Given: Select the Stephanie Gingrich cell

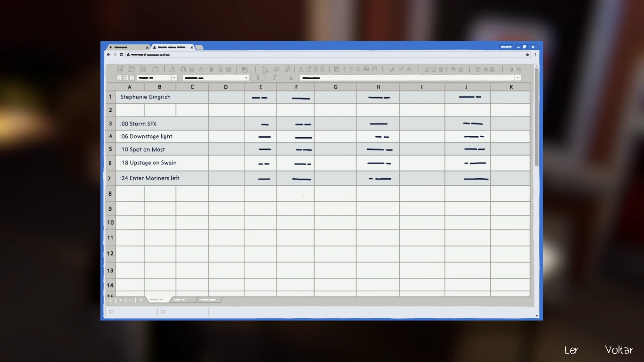Looking at the screenshot, I should (x=162, y=97).
